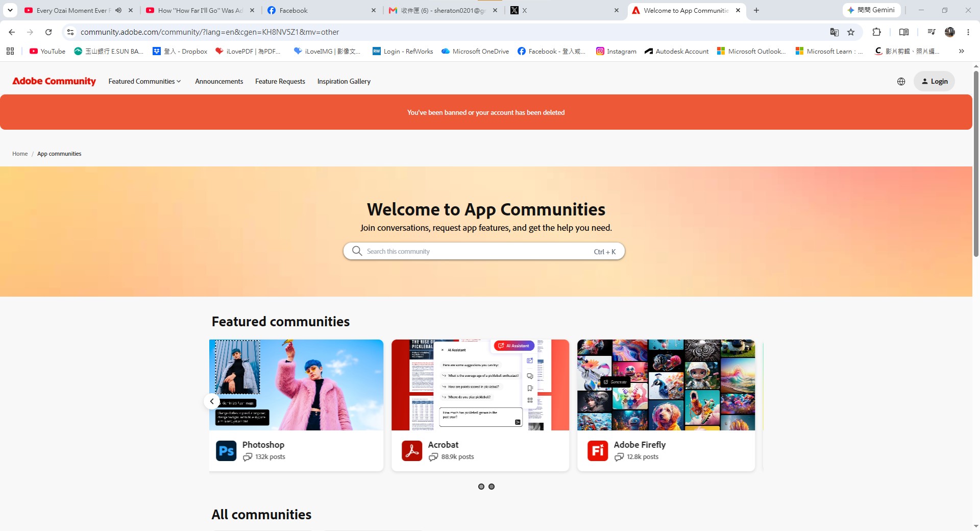Open the reading mode icon

pyautogui.click(x=904, y=32)
